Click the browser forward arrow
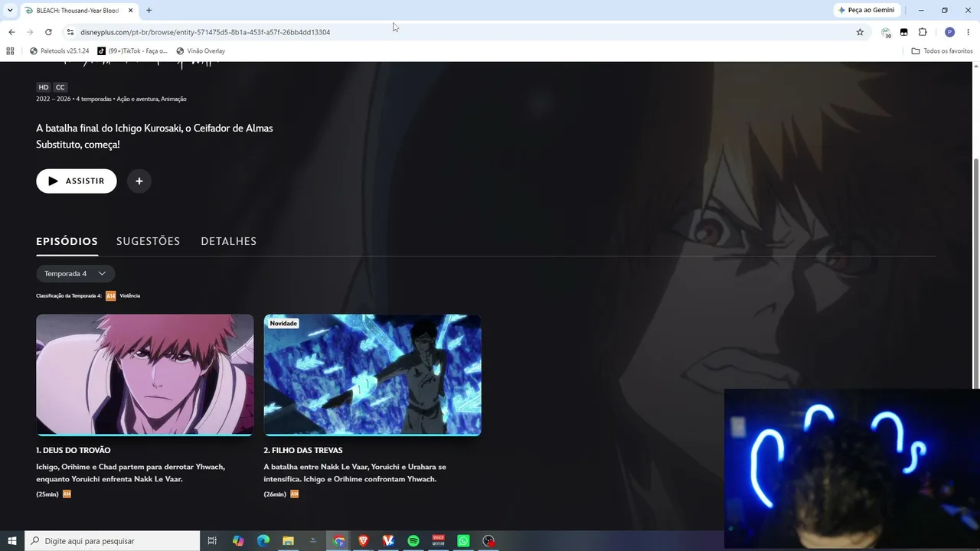Screen dimensions: 980x551 pyautogui.click(x=30, y=32)
